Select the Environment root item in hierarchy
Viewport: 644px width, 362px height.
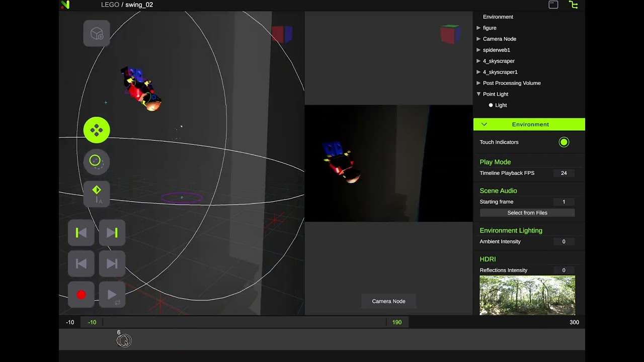[x=498, y=17]
